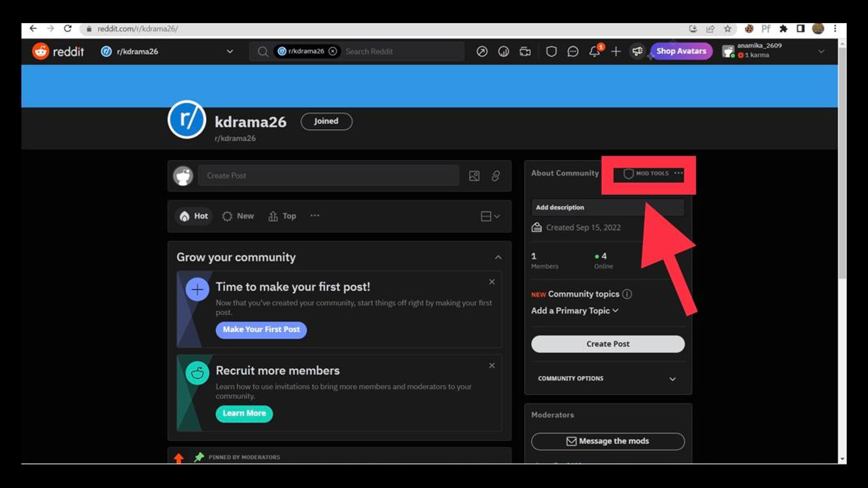Click the plus icon to create a post
Viewport: 868px width, 488px height.
pos(616,51)
